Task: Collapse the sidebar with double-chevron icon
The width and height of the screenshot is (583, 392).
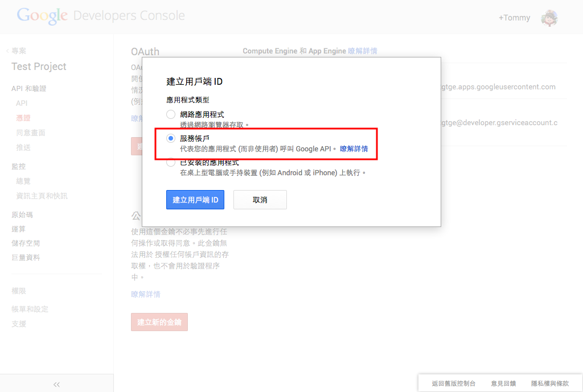Action: 56,384
